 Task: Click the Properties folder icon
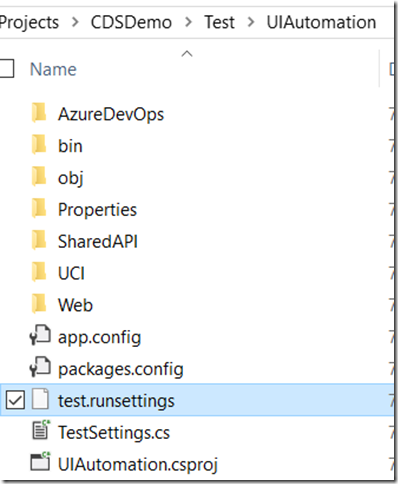coord(39,209)
